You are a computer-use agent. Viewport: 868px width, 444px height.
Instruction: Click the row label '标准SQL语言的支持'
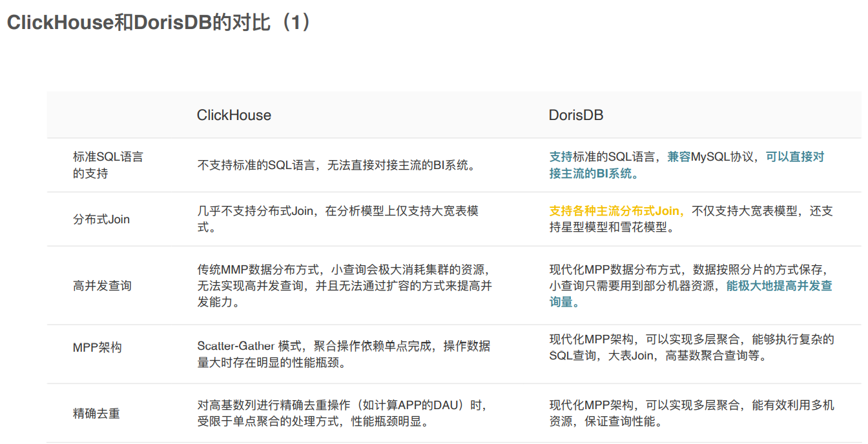[108, 165]
